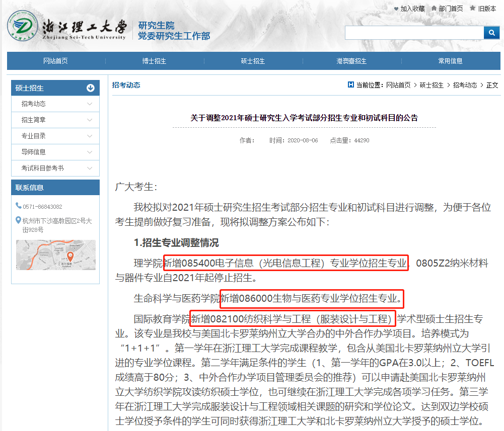Click inside the search input box
The width and height of the screenshot is (504, 431).
point(413,32)
